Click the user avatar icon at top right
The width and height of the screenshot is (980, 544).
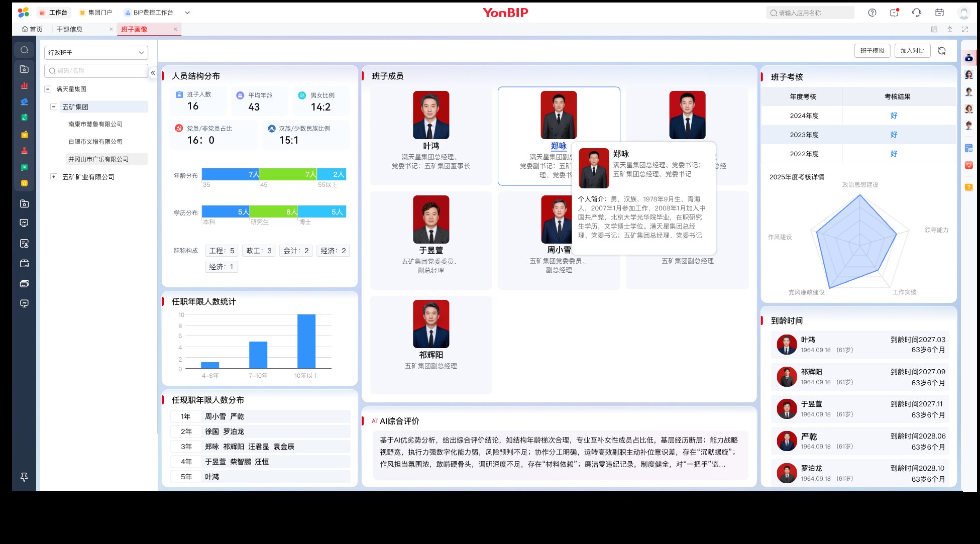963,13
